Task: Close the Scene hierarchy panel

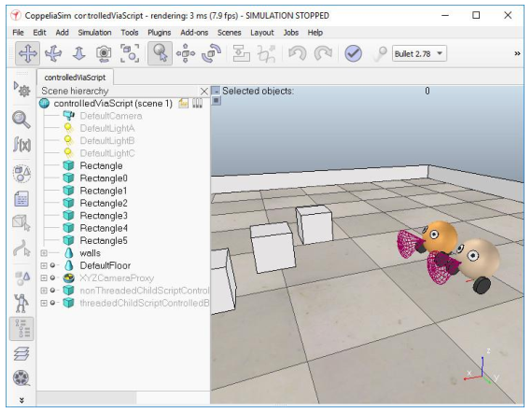Action: click(203, 91)
